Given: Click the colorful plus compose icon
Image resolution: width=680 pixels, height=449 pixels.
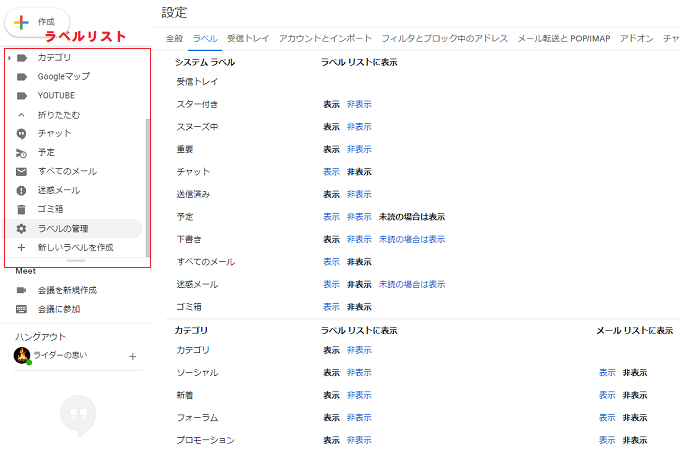Looking at the screenshot, I should (x=21, y=22).
